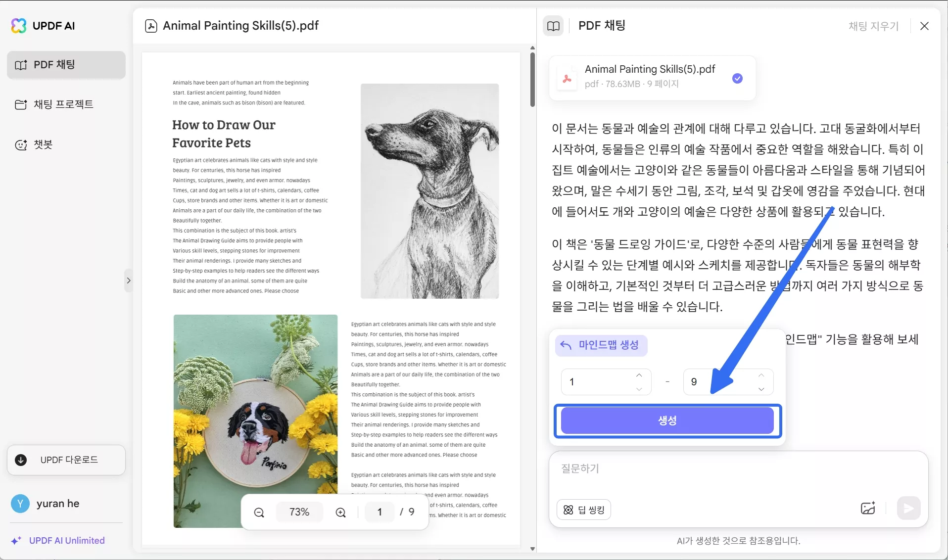
Task: Click the book icon in chat header
Action: pos(553,26)
